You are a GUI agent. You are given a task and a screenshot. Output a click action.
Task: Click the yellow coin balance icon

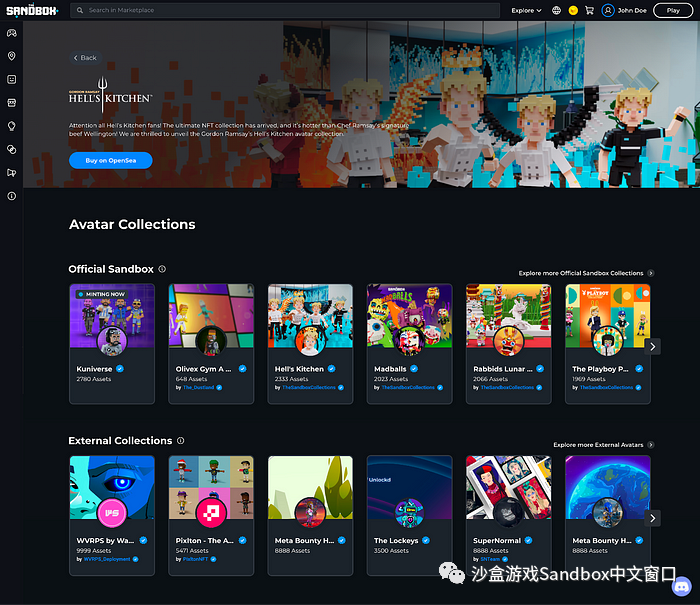tap(573, 10)
